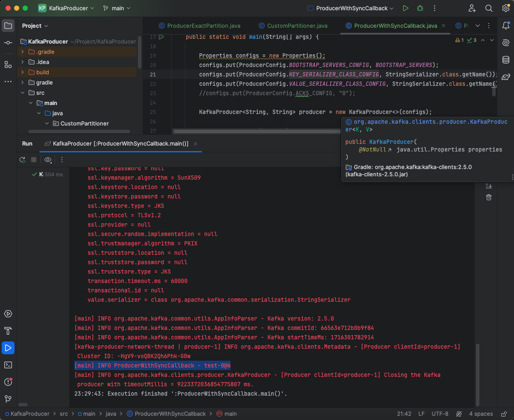Open more run actions ellipsis in top toolbar
This screenshot has height=420, width=514.
coord(435,8)
